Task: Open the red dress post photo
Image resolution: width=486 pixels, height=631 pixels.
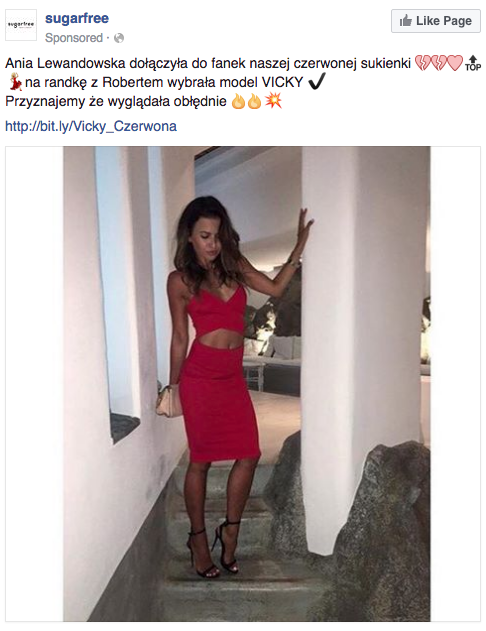Action: click(x=247, y=384)
